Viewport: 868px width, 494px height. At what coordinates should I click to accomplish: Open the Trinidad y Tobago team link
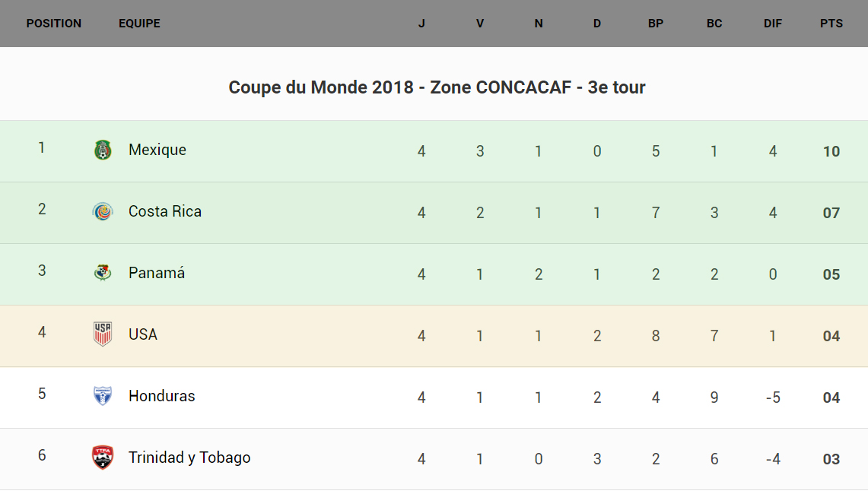189,458
